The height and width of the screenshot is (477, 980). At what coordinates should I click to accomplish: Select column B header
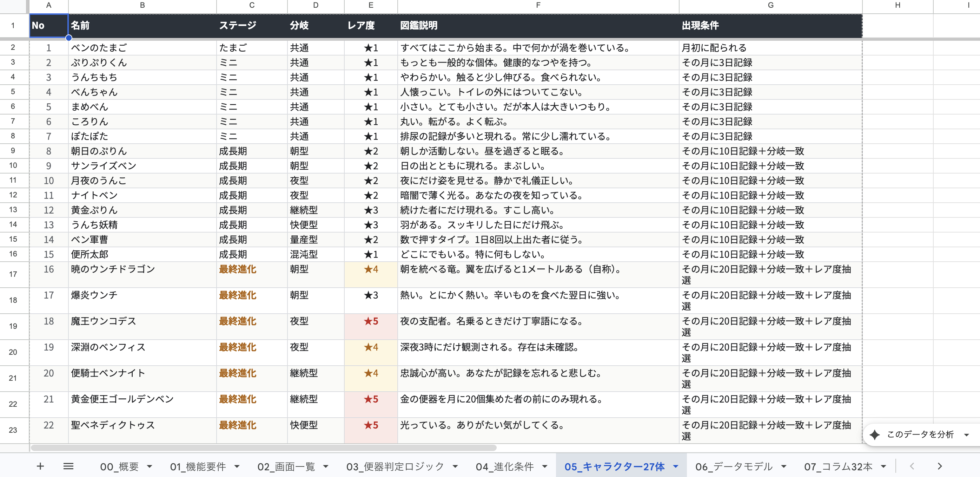pyautogui.click(x=142, y=5)
